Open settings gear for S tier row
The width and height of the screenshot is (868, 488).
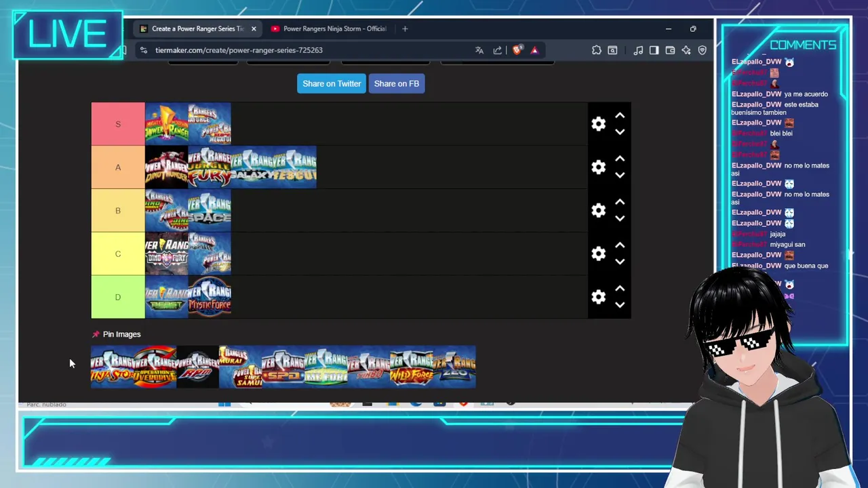click(598, 124)
